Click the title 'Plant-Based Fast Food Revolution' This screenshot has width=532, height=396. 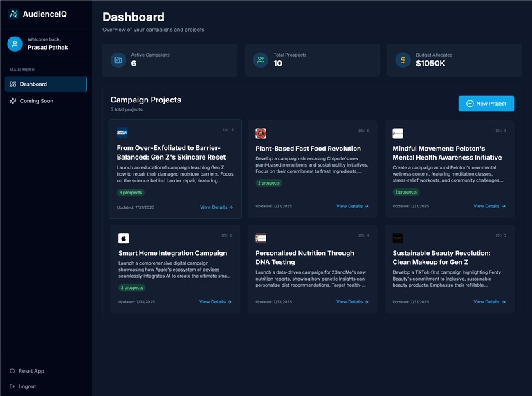click(308, 149)
